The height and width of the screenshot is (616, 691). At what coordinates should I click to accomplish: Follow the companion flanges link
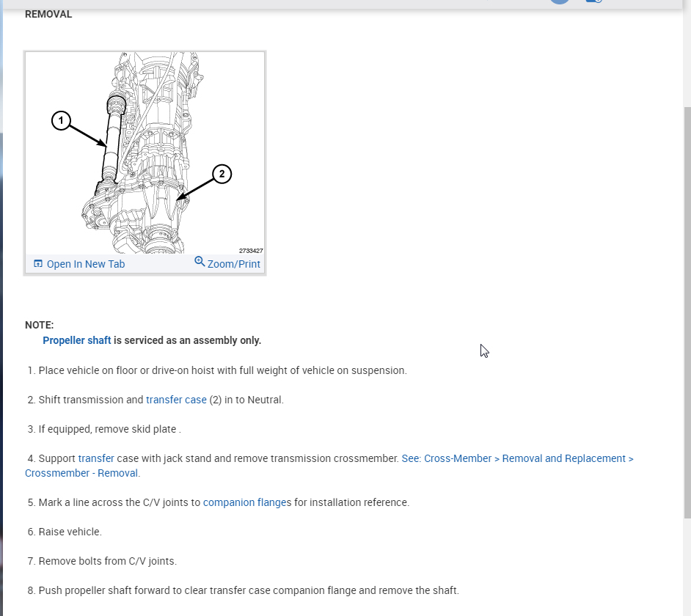244,502
